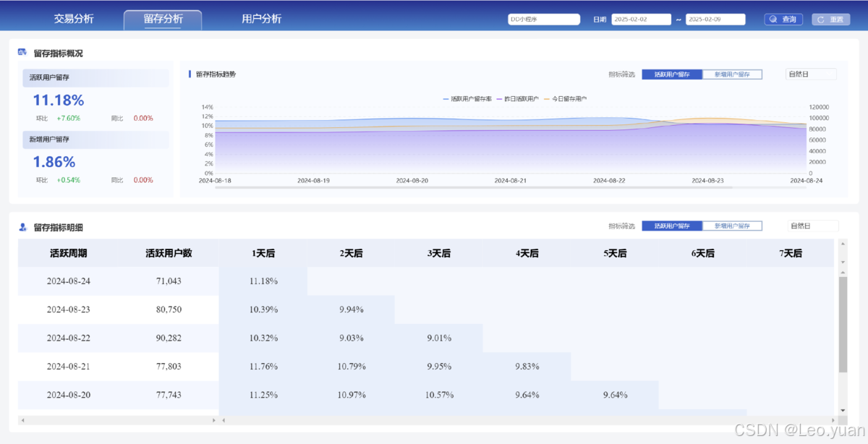Screen dimensions: 868x444
Task: Toggle the 今日留存用户 legend series
Action: (565, 98)
